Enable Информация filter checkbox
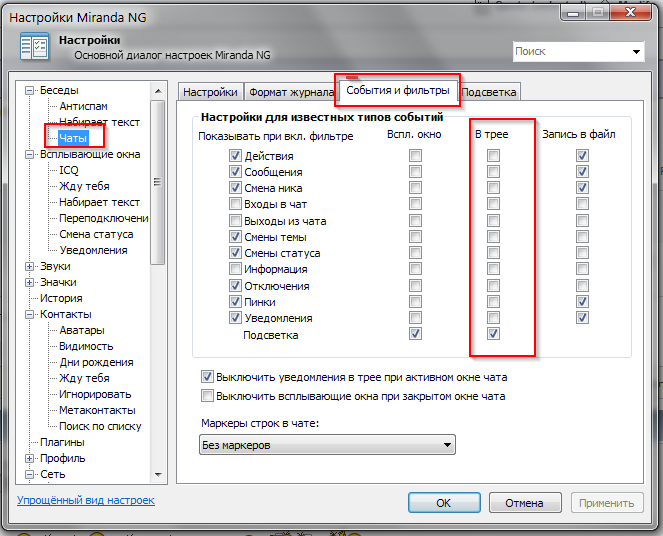 235,269
